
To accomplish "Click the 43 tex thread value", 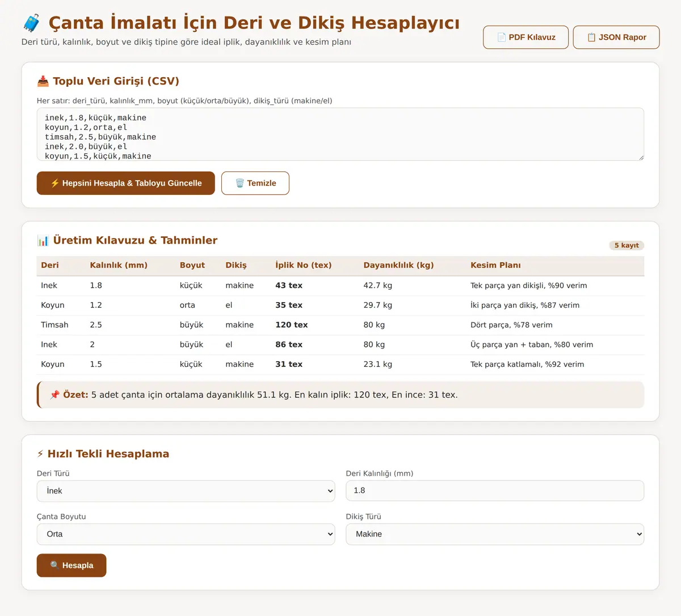I will point(289,286).
